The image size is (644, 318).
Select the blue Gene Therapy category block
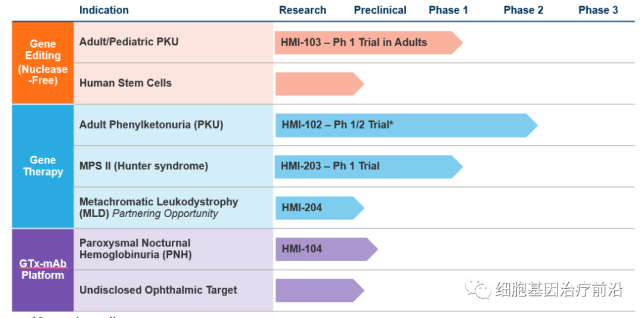(x=43, y=166)
